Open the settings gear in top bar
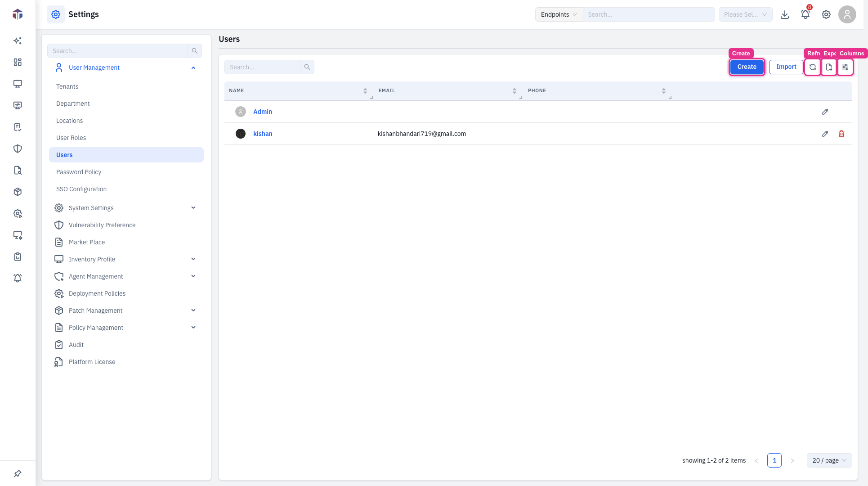Viewport: 868px width, 486px height. coord(826,14)
